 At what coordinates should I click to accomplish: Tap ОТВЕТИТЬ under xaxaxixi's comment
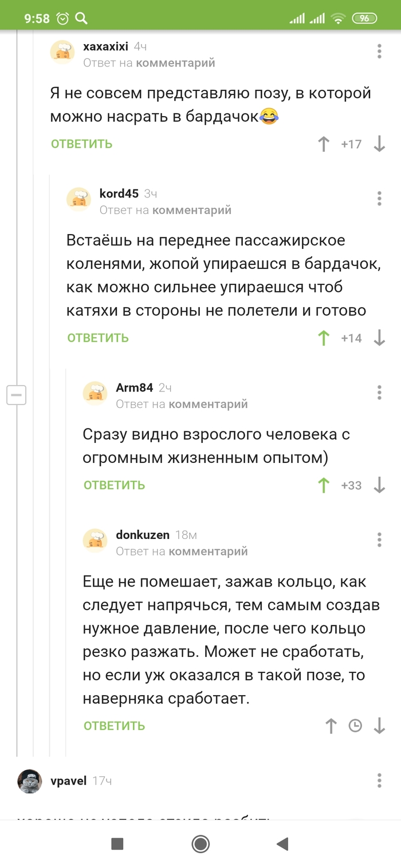pyautogui.click(x=80, y=144)
